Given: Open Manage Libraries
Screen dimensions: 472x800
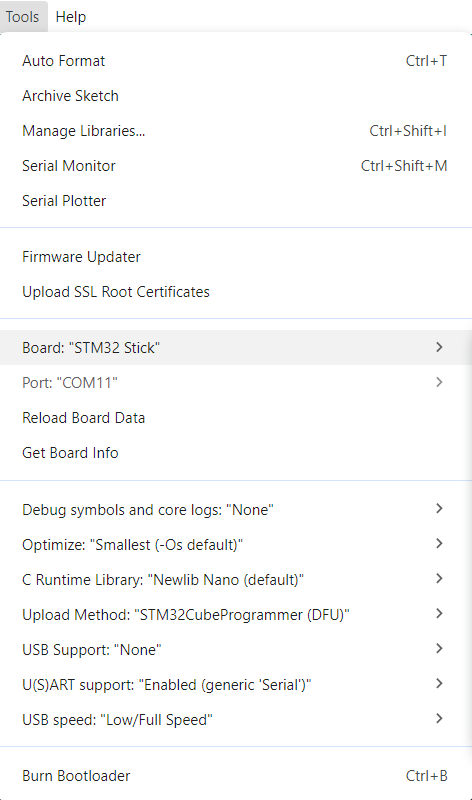Looking at the screenshot, I should (236, 131).
